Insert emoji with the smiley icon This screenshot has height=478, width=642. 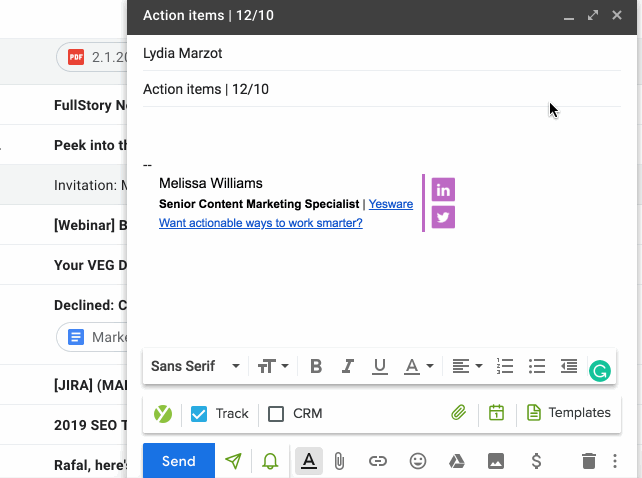pyautogui.click(x=418, y=461)
